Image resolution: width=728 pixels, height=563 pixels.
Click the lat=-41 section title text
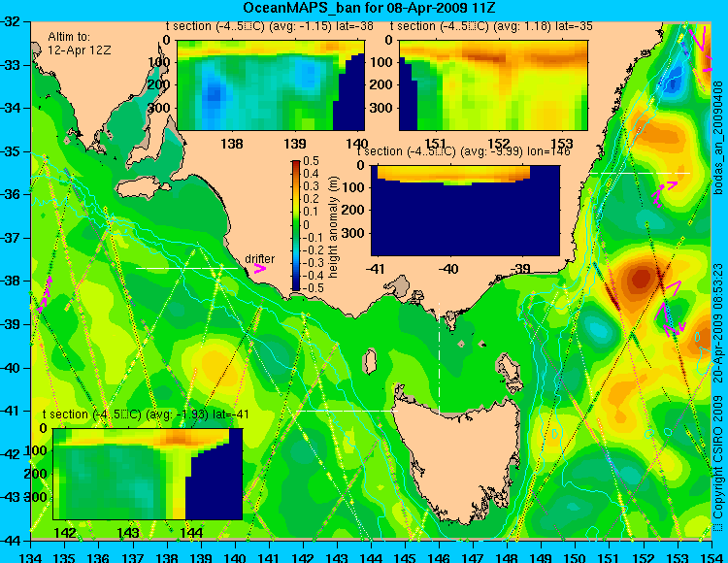[146, 414]
